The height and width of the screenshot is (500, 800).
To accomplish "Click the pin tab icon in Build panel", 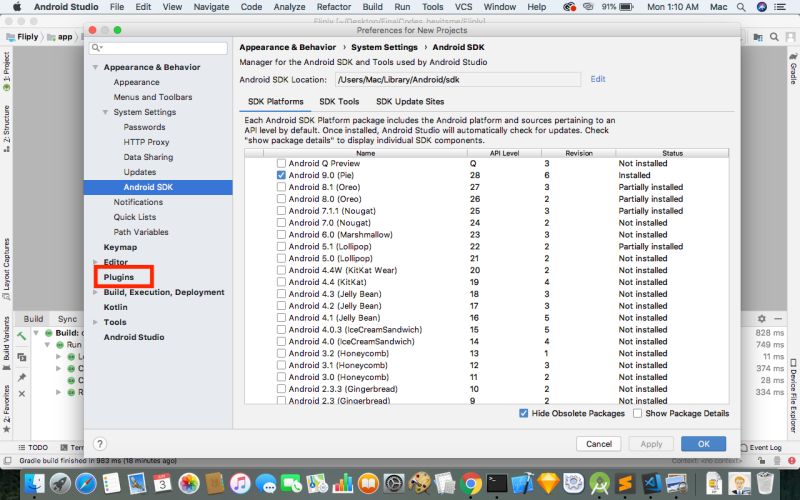I will coord(21,377).
